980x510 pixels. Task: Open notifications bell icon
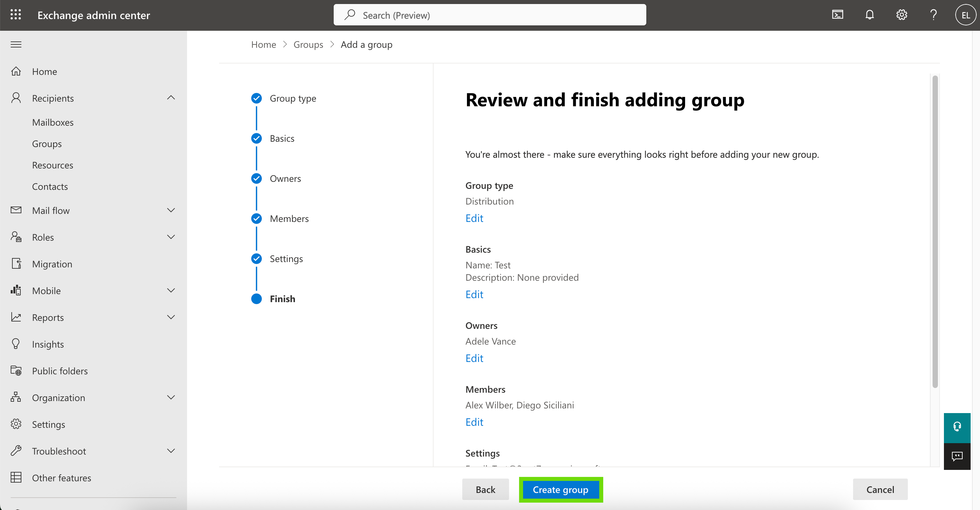870,15
